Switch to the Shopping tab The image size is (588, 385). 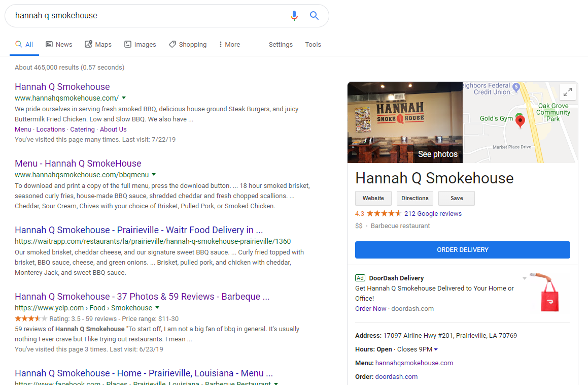pos(188,44)
